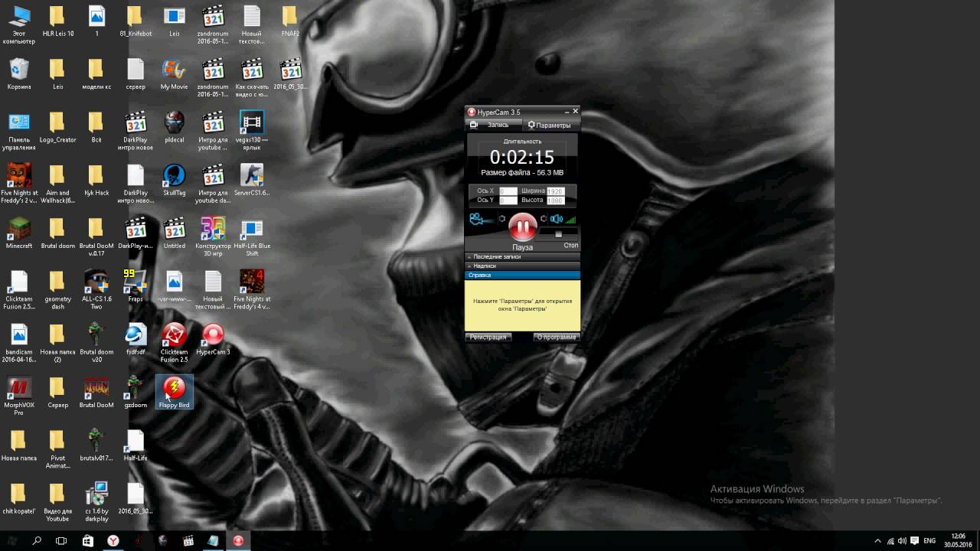The height and width of the screenshot is (551, 980).
Task: Click the Ось Y input field
Action: click(x=508, y=201)
